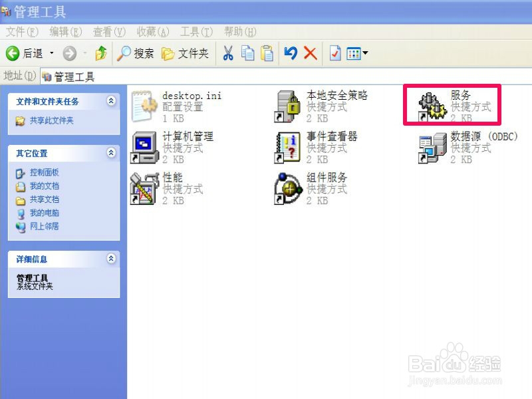Click the Properties toolbar icon
Image resolution: width=532 pixels, height=399 pixels.
(335, 53)
